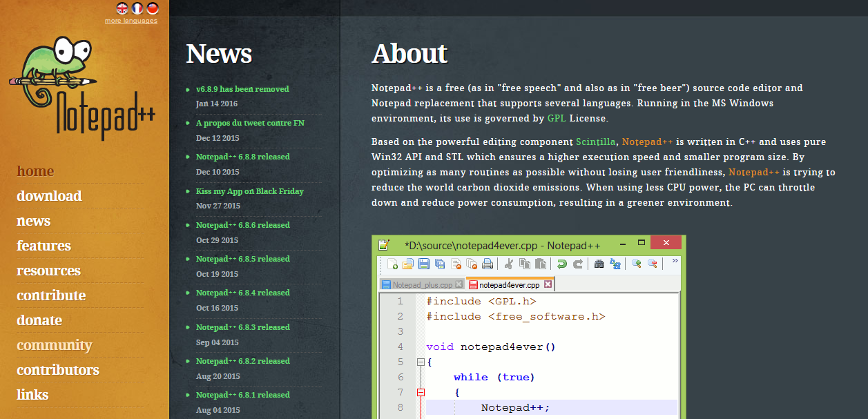The image size is (868, 419).
Task: Click the more languages link
Action: [131, 21]
